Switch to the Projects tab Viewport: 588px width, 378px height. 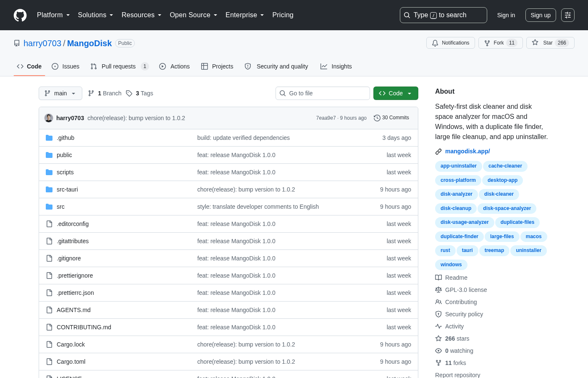point(217,66)
